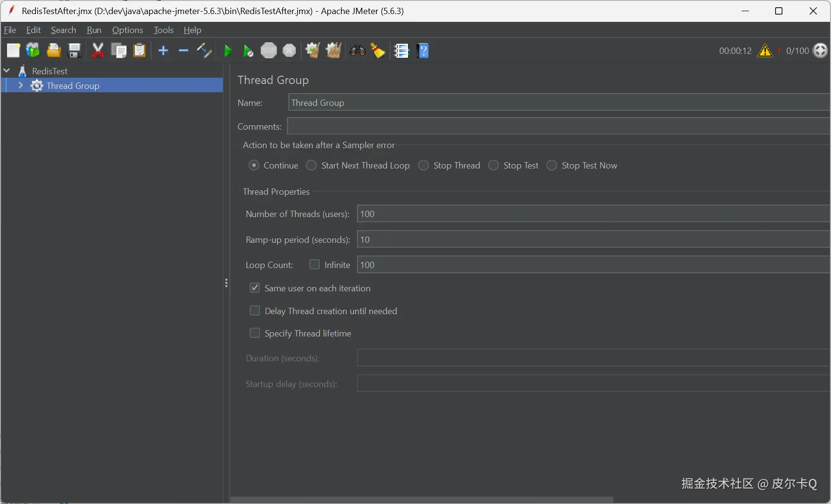Image resolution: width=831 pixels, height=504 pixels.
Task: Copy the selected element via toolbar
Action: [119, 50]
